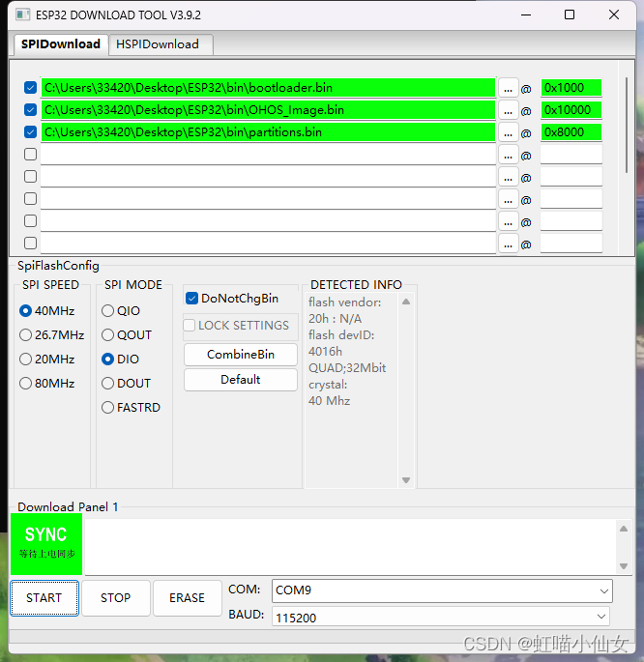
Task: Browse file for the fifth empty row
Action: [508, 177]
